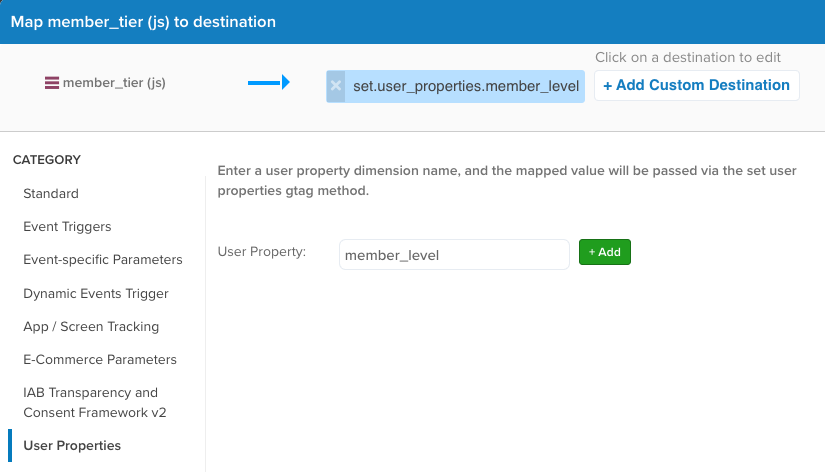The height and width of the screenshot is (472, 825).
Task: Click the User Property field label
Action: click(x=261, y=252)
